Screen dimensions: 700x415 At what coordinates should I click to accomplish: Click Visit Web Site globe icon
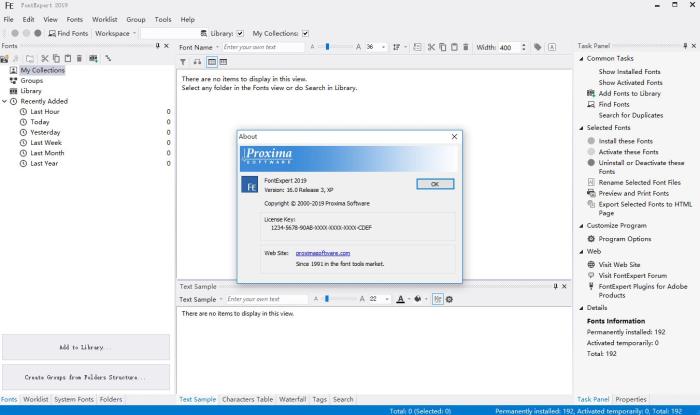pyautogui.click(x=591, y=265)
